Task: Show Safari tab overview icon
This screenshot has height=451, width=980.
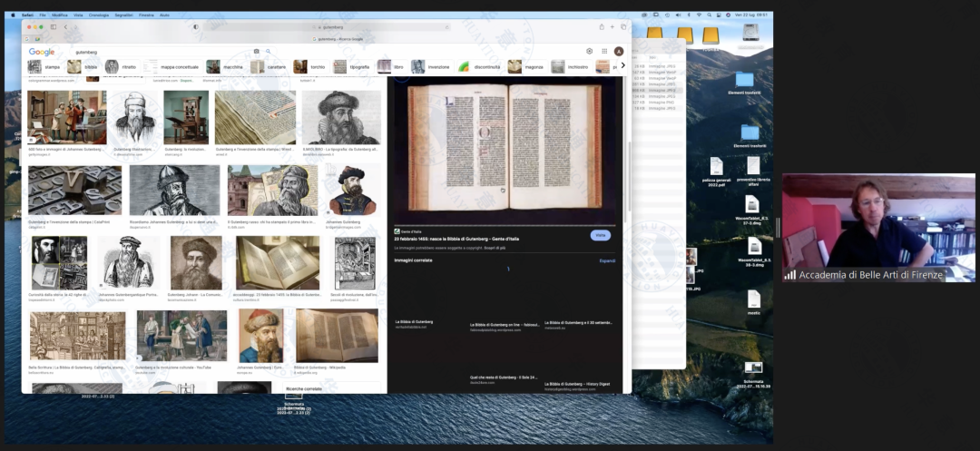Action: click(x=623, y=27)
